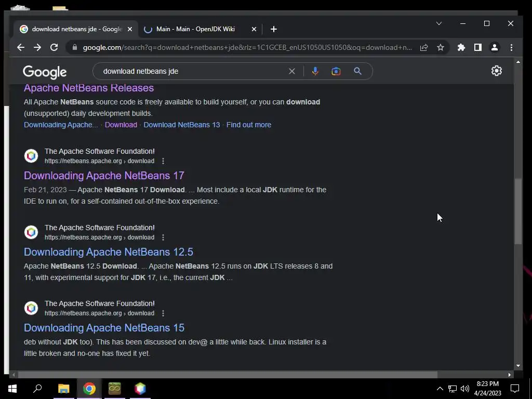Click the NetBeans favicon beside the NetBeans 17 result
The width and height of the screenshot is (532, 399).
31,156
